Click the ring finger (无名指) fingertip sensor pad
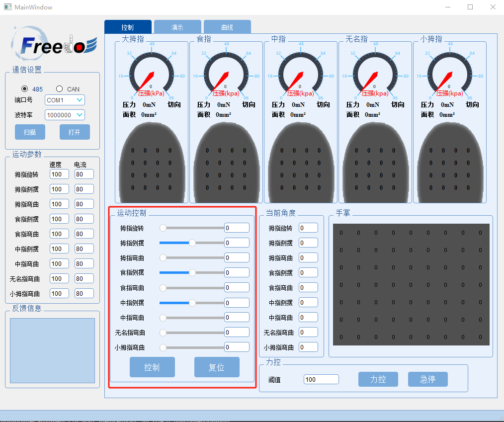The width and height of the screenshot is (504, 422). pyautogui.click(x=375, y=163)
